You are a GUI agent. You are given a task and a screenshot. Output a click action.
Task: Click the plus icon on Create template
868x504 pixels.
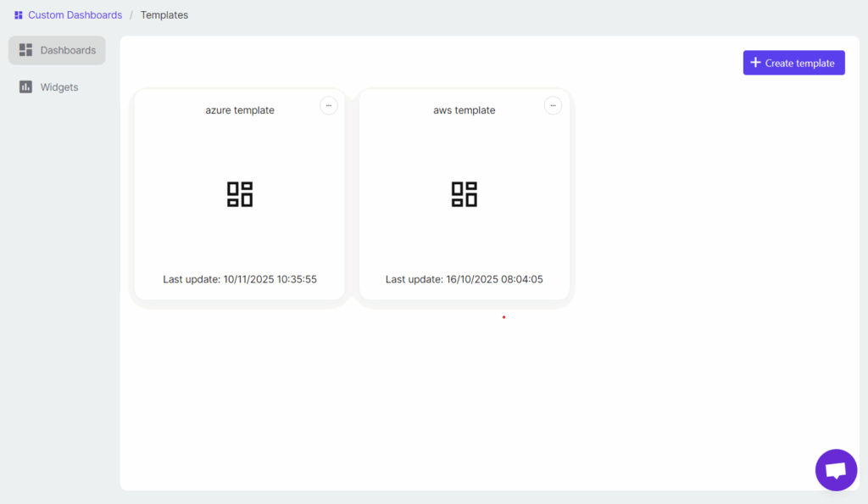[x=755, y=63]
